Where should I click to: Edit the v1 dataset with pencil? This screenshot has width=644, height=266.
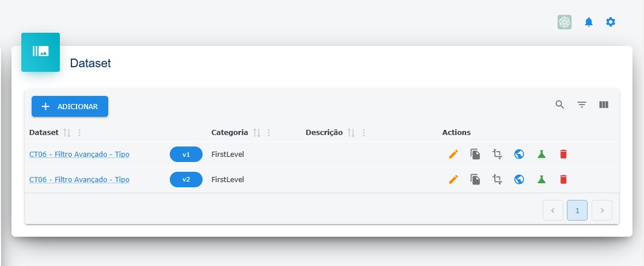pos(453,154)
